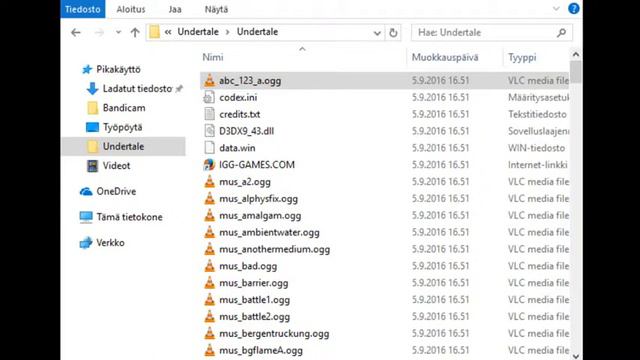Select the mus_barrier.ogg VLC icon
This screenshot has height=360, width=640.
[x=209, y=283]
